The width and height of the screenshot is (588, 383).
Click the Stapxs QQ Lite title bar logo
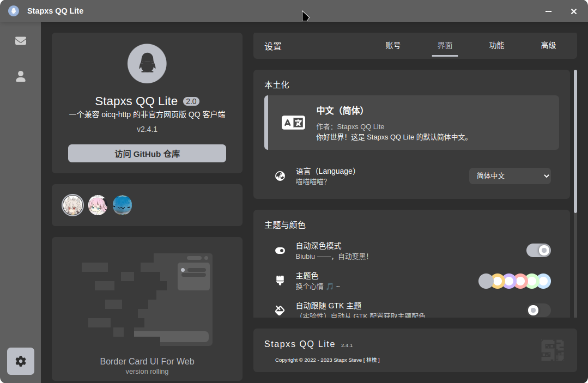click(x=14, y=11)
